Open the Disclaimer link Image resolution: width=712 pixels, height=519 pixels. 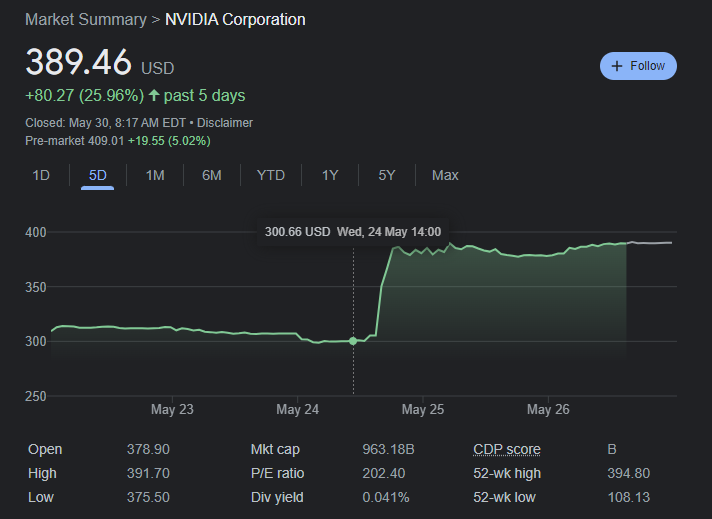224,123
